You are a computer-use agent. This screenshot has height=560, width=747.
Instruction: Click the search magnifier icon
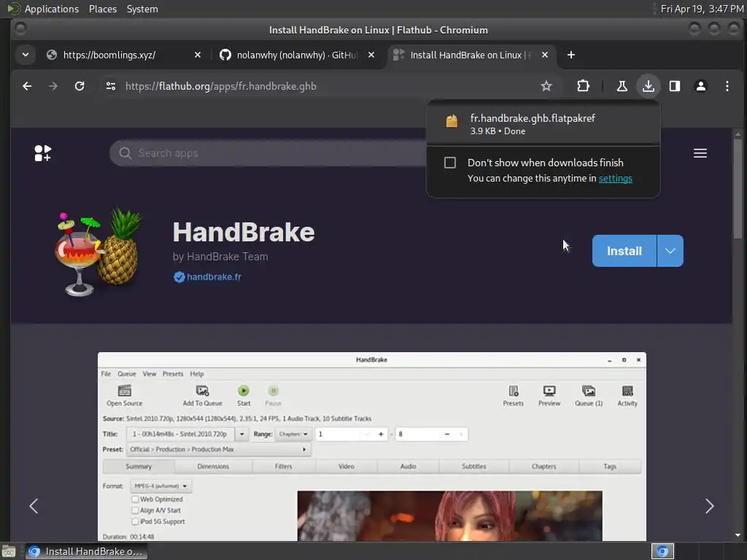pos(125,153)
